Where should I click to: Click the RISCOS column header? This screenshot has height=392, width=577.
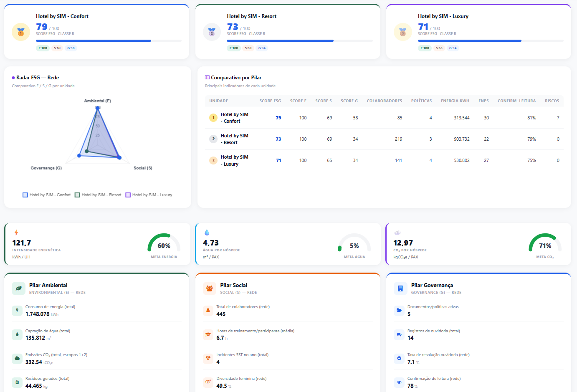552,101
